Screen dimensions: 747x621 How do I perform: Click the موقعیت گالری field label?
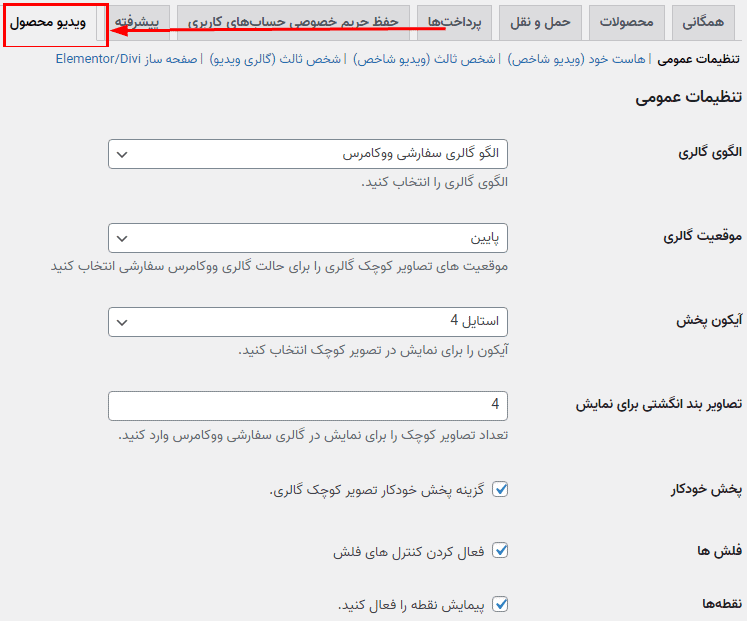click(702, 236)
